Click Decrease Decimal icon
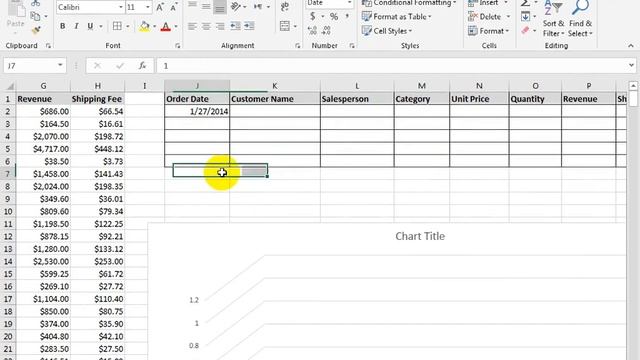640x360 pixels. 327,31
